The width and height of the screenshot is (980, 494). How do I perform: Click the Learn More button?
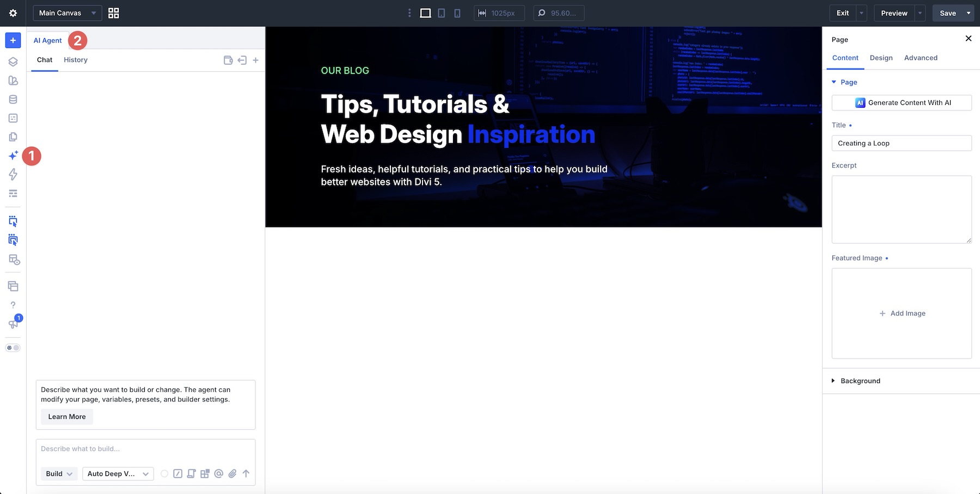click(67, 417)
